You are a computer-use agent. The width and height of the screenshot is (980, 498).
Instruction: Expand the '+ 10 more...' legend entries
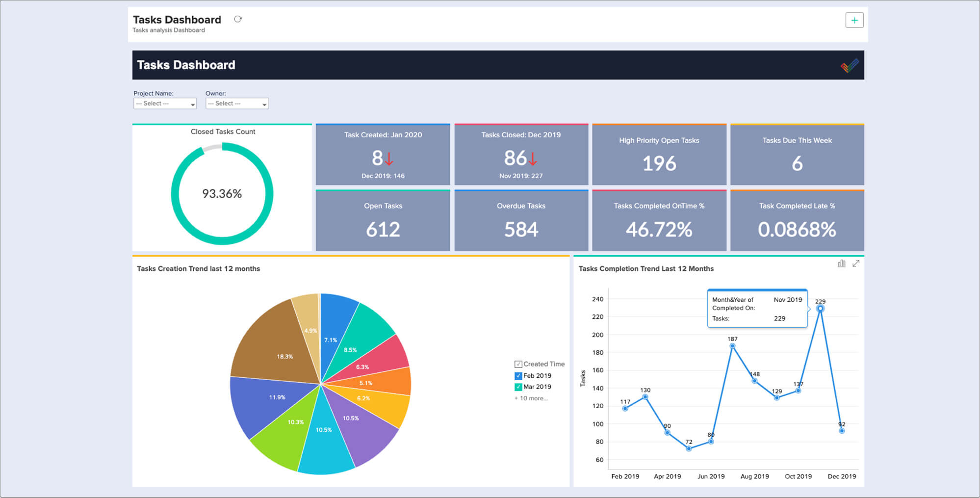(x=531, y=398)
